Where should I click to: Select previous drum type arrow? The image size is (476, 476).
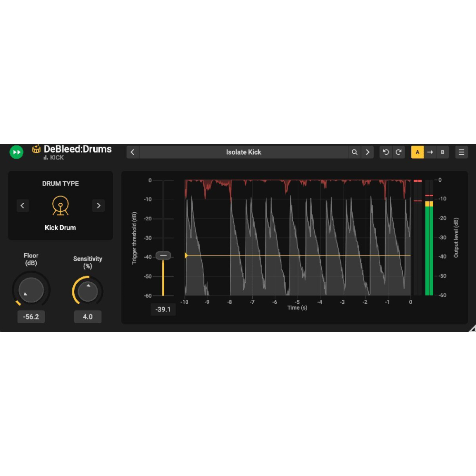[x=23, y=206]
